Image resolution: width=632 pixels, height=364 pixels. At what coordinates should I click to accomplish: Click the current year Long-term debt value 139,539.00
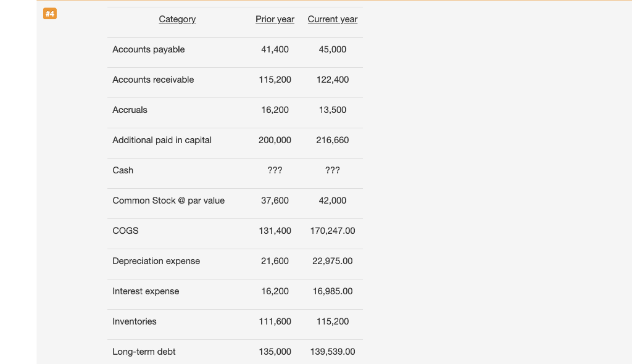pyautogui.click(x=333, y=352)
